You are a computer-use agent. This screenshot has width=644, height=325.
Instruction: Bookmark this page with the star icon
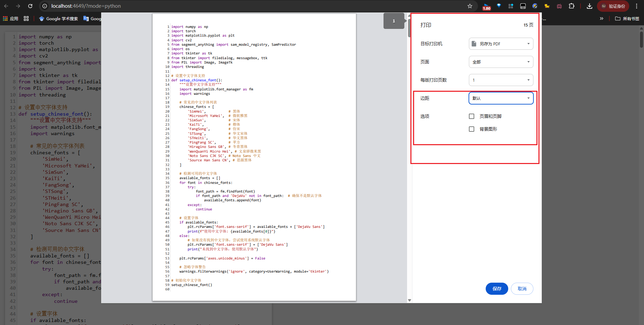point(470,6)
